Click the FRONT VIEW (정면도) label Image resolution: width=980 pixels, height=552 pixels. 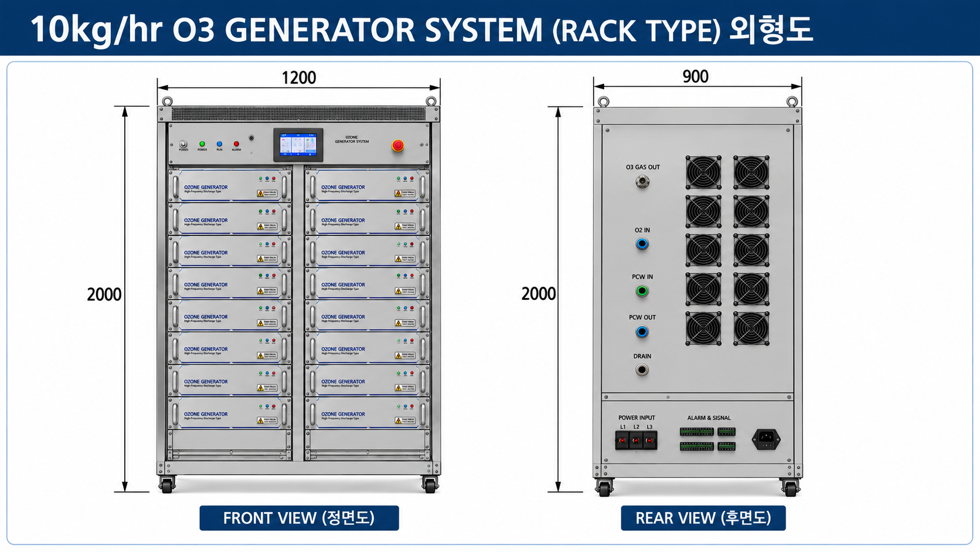click(x=299, y=518)
